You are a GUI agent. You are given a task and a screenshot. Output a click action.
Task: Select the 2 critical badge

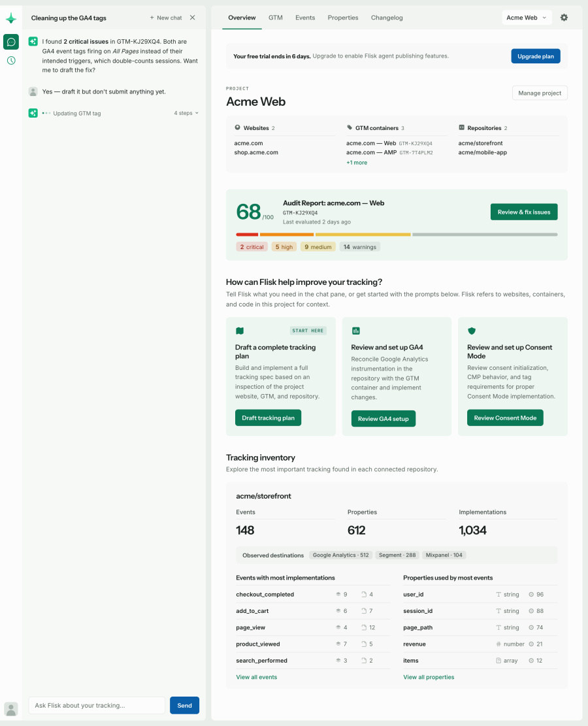(252, 247)
